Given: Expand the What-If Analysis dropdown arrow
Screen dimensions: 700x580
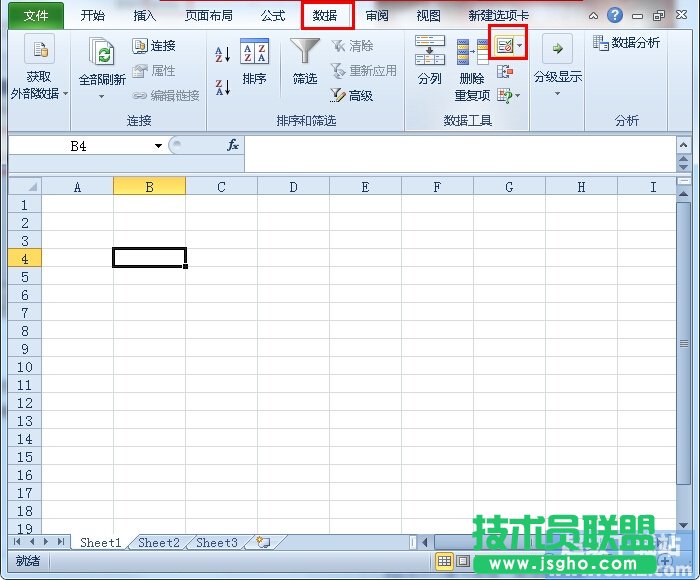Looking at the screenshot, I should pyautogui.click(x=518, y=95).
